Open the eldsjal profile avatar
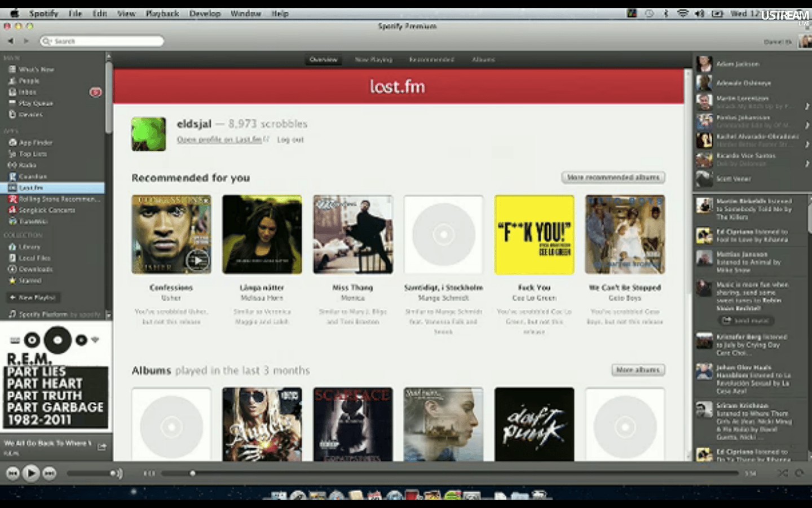Viewport: 812px width, 508px height. 148,134
